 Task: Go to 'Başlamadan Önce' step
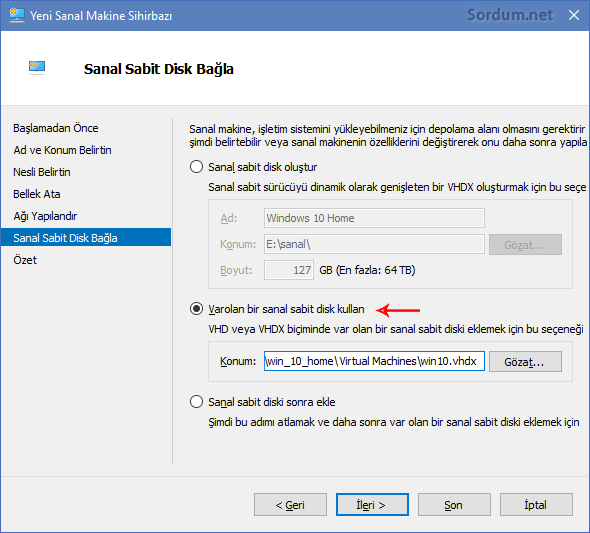pyautogui.click(x=56, y=128)
